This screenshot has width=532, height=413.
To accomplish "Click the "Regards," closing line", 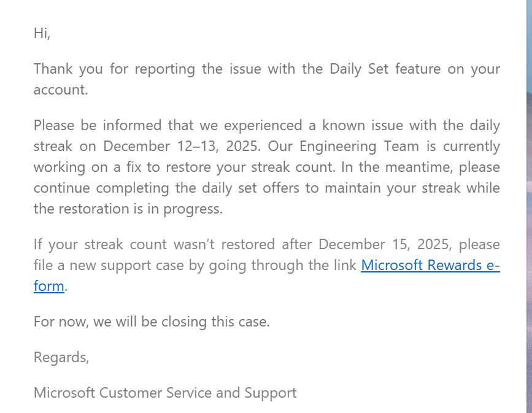I will click(61, 357).
